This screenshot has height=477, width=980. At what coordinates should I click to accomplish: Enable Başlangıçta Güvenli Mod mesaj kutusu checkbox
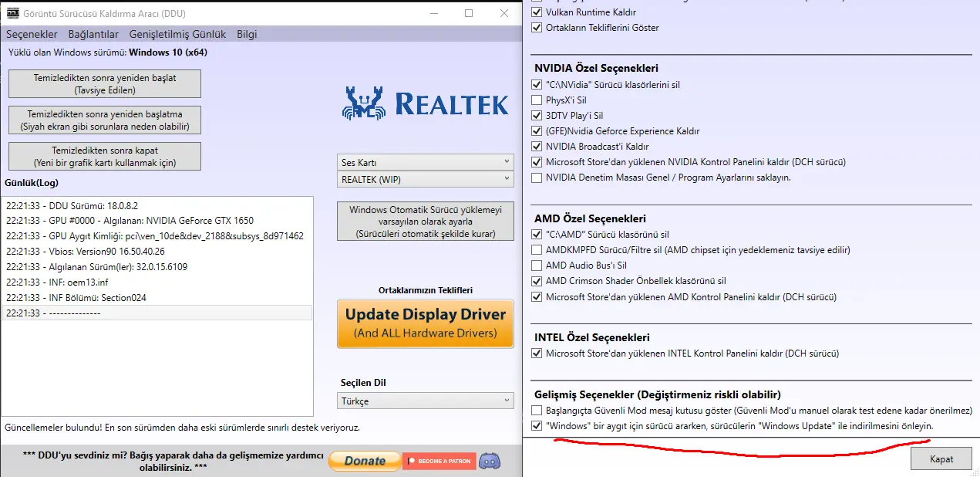537,411
